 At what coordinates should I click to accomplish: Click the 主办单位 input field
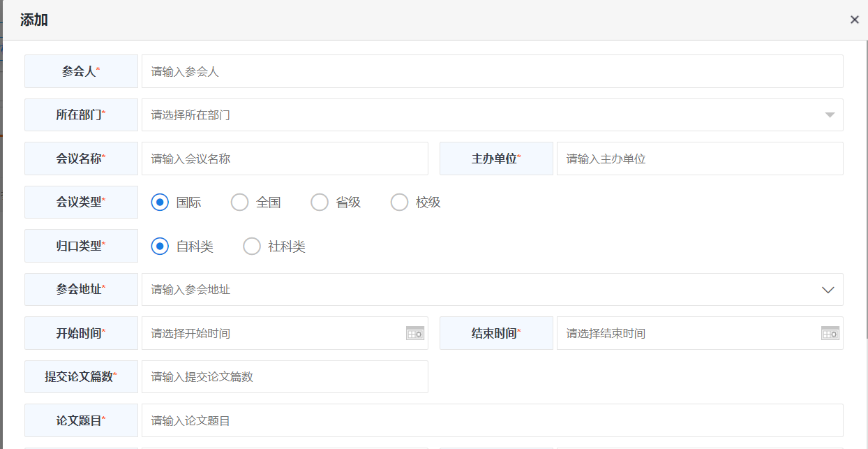coord(698,159)
